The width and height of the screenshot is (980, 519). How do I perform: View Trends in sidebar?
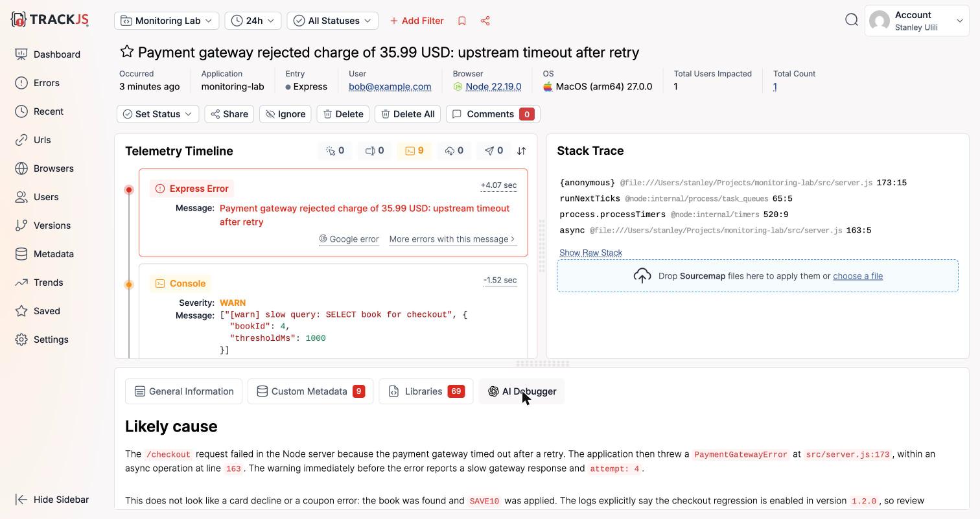coord(40,283)
